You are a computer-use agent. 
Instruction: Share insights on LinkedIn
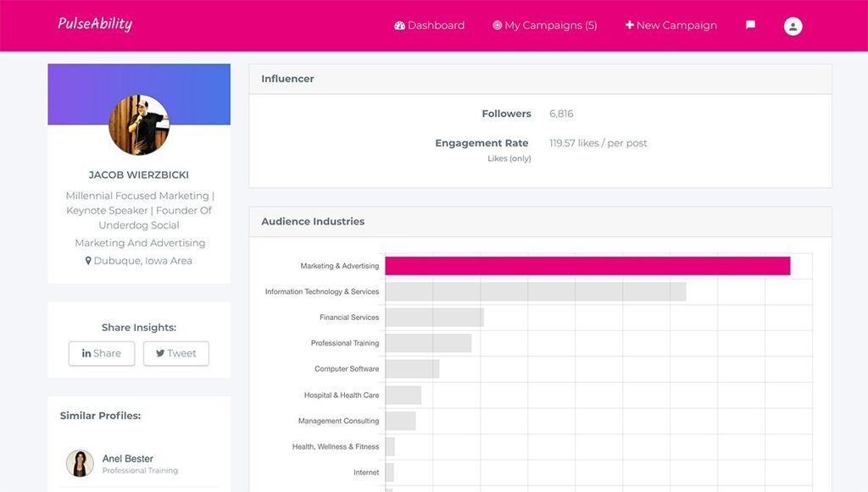point(102,353)
